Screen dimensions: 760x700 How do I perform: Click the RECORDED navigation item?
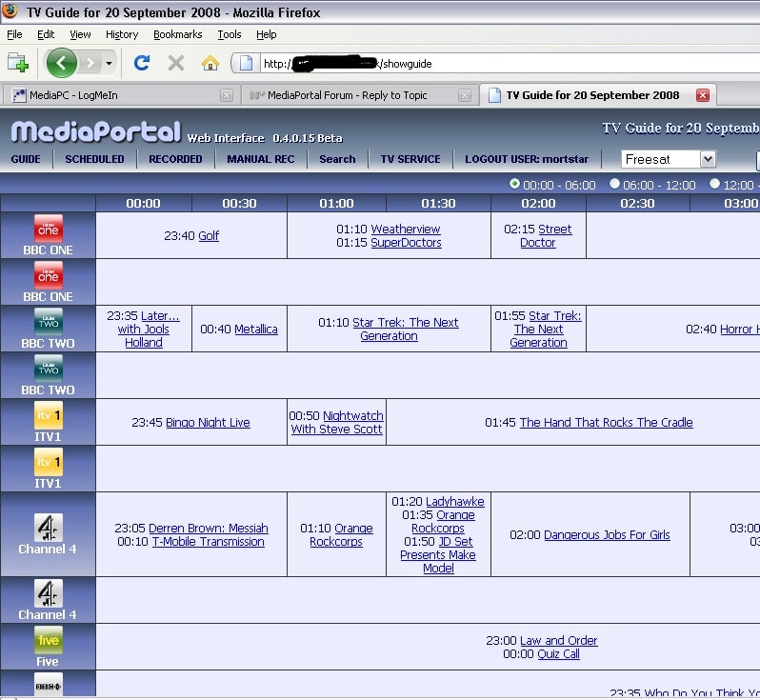click(175, 159)
